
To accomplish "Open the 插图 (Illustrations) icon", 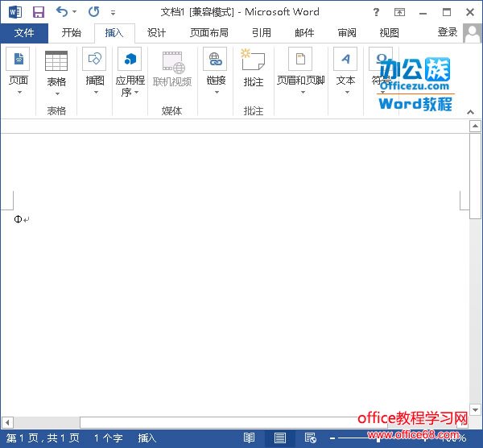I will pyautogui.click(x=94, y=59).
